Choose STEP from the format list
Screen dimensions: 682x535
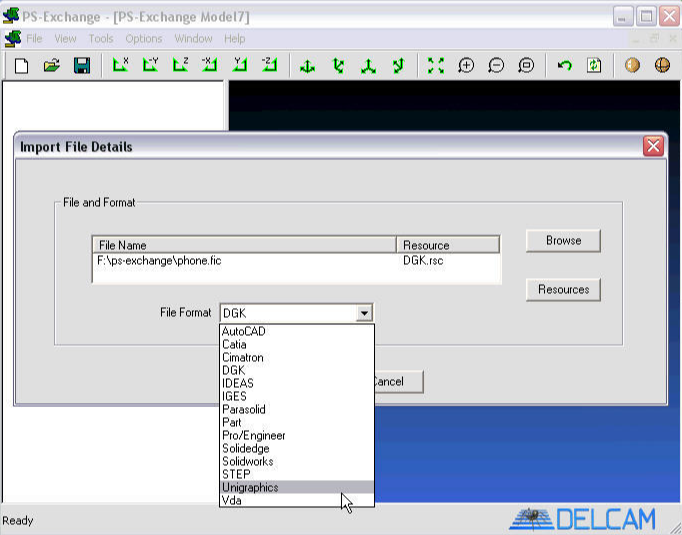point(297,475)
